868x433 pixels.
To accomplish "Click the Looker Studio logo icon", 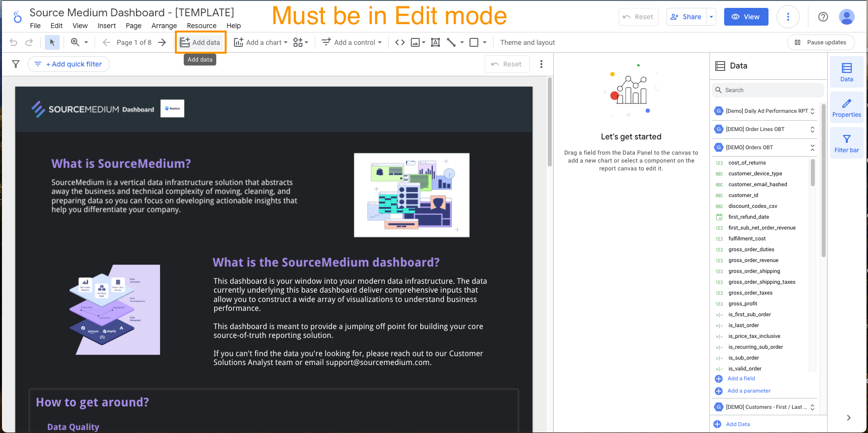I will pyautogui.click(x=17, y=17).
